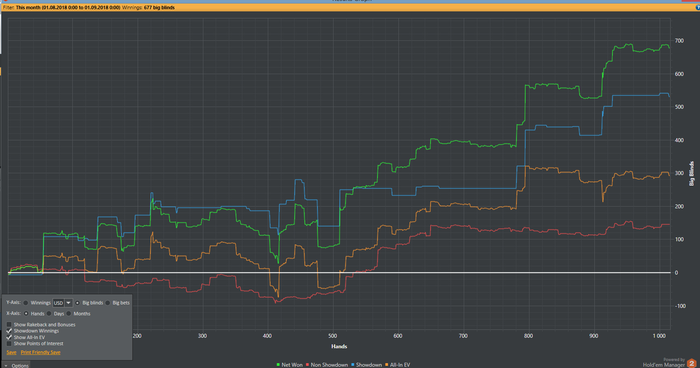Image resolution: width=700 pixels, height=368 pixels.
Task: Click the Save link
Action: click(11, 352)
